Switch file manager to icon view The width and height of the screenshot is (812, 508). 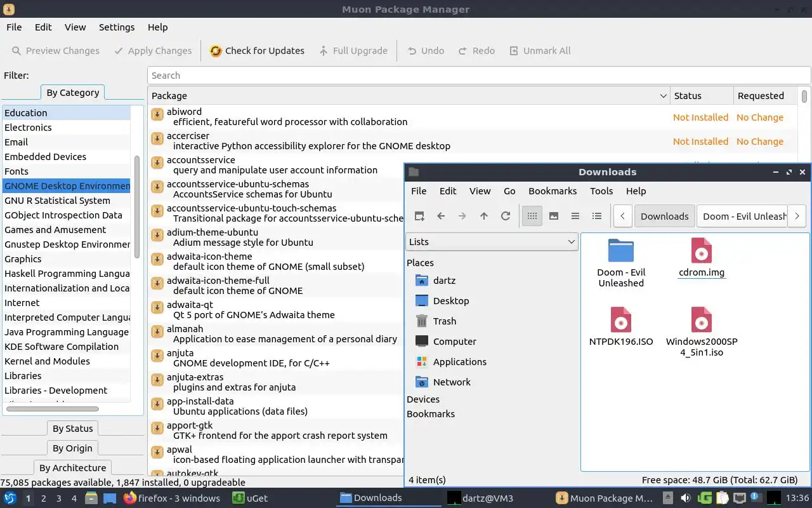532,216
